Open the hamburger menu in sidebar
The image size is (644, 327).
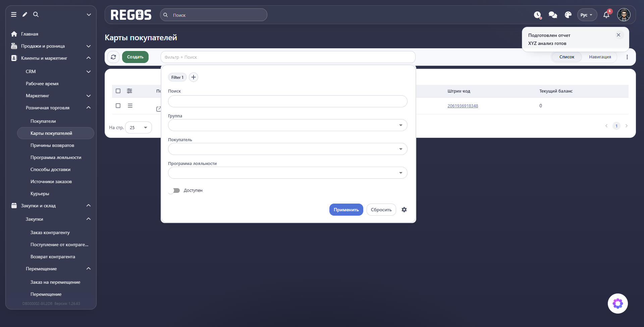(14, 14)
